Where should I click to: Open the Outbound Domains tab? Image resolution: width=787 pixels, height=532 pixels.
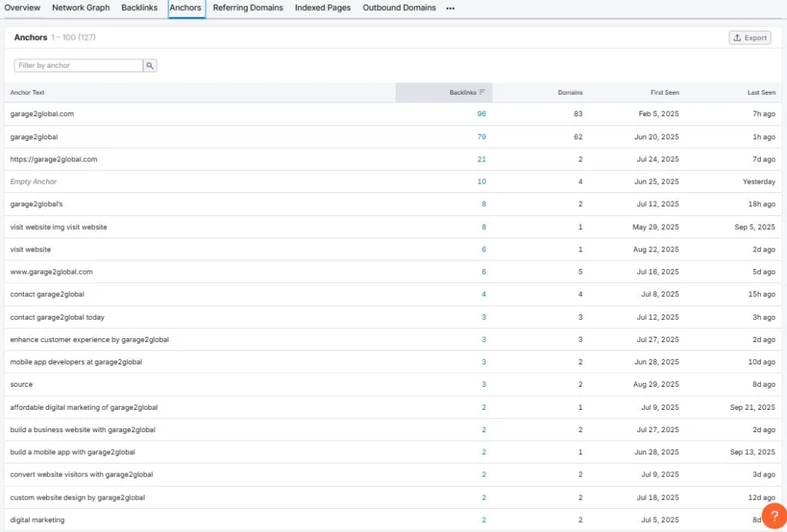click(399, 8)
